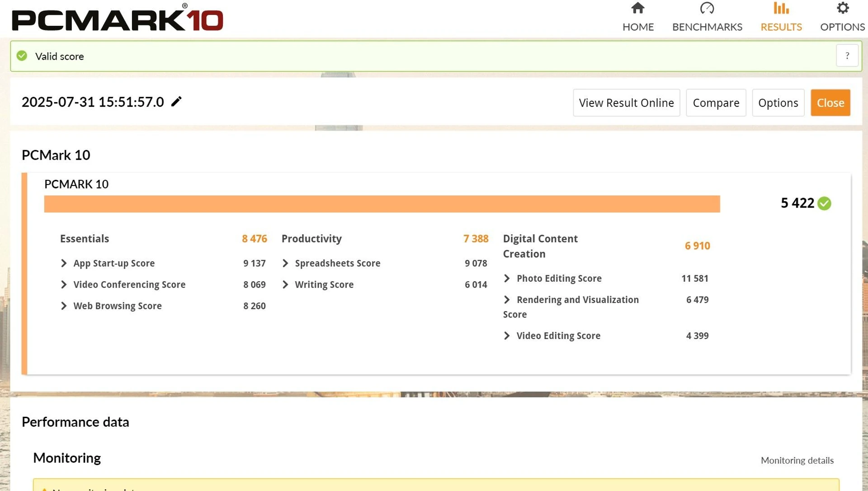
Task: Open the Home tab house icon
Action: point(638,8)
